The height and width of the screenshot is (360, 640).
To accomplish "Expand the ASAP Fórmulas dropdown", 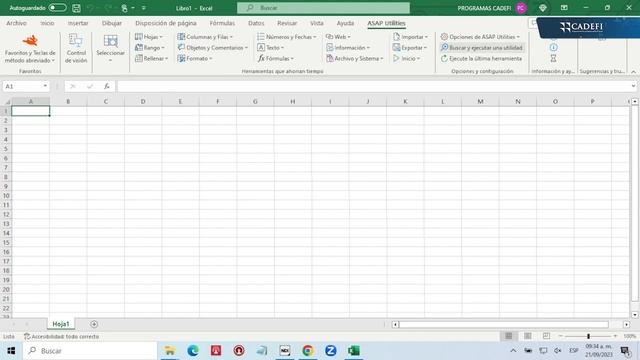I will (276, 59).
